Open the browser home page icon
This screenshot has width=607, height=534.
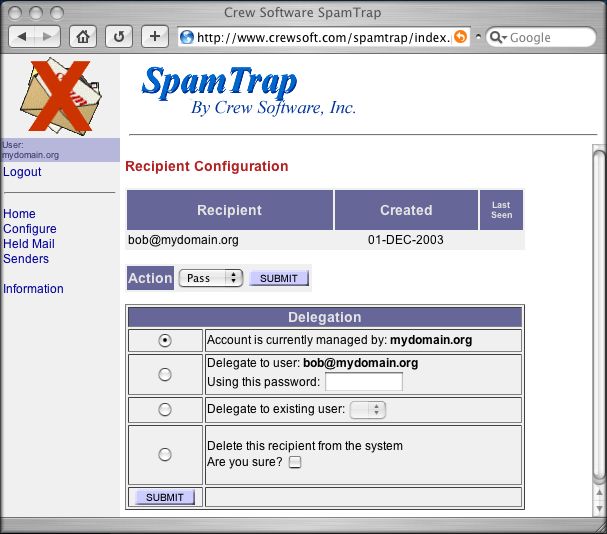click(83, 37)
